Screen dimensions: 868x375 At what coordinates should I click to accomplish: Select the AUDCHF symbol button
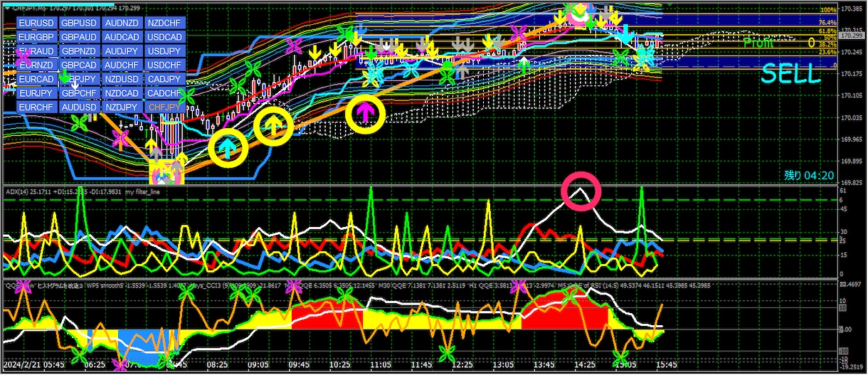[x=122, y=65]
